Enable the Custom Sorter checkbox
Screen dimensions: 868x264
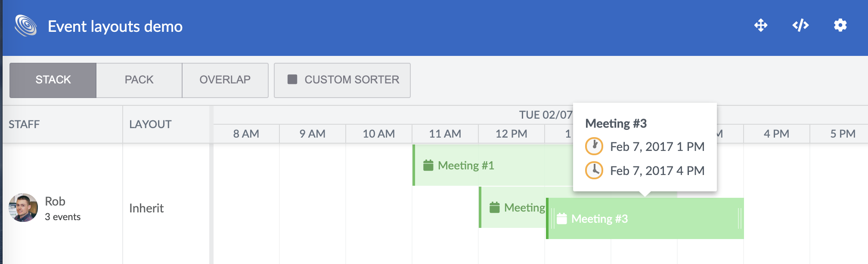292,80
